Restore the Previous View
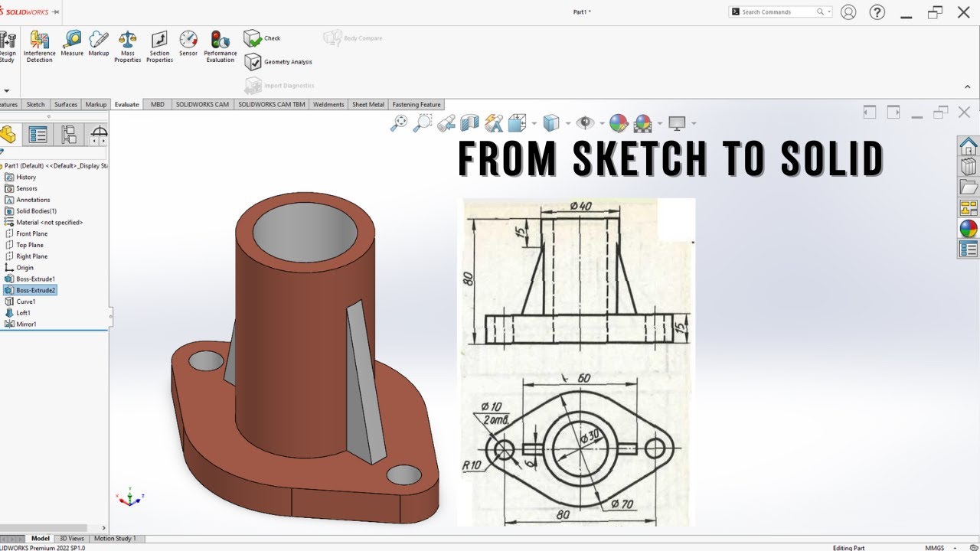 pyautogui.click(x=446, y=123)
